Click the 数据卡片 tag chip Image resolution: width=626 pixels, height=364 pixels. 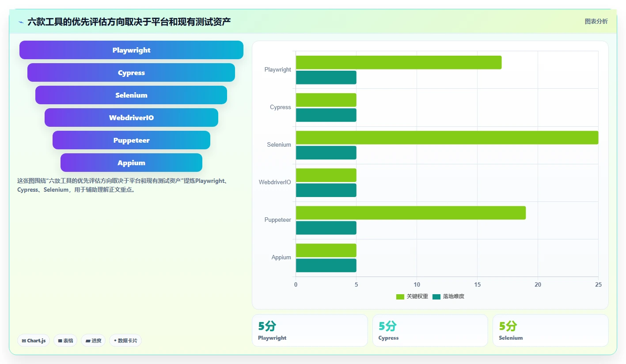pyautogui.click(x=125, y=341)
